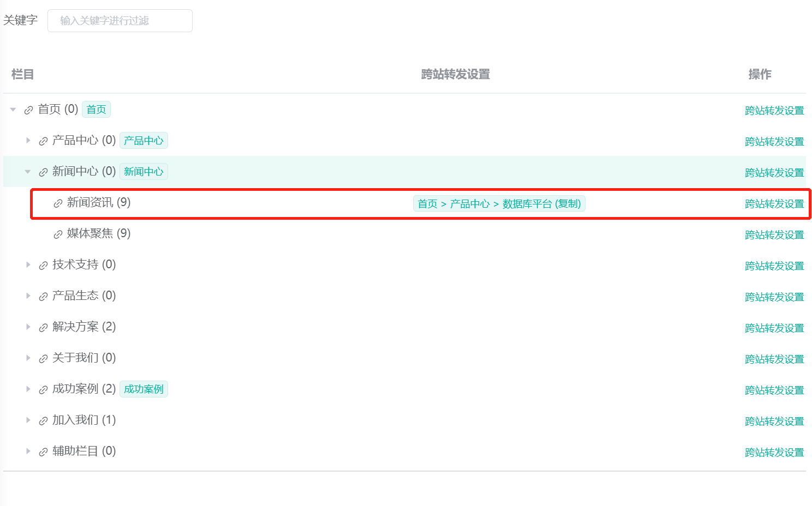Expand the 关于我们 tree node
The width and height of the screenshot is (812, 506).
pos(28,358)
